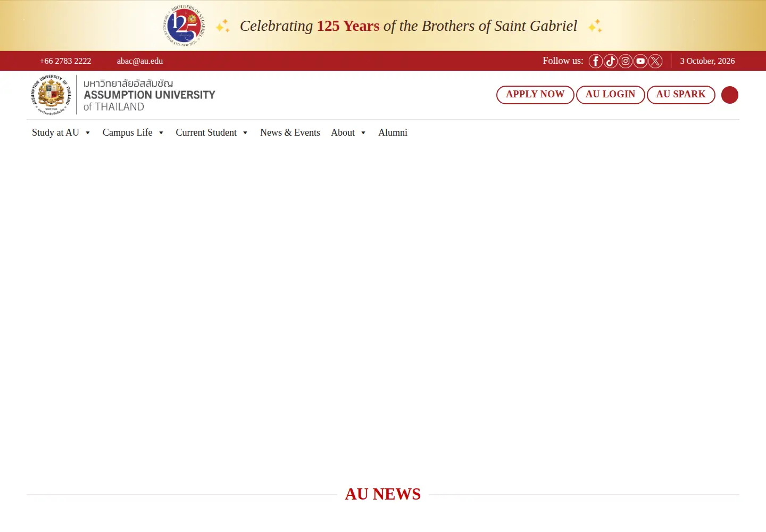Screen dimensions: 766x532
Task: Click the date 3 October, 2026
Action: pyautogui.click(x=707, y=61)
